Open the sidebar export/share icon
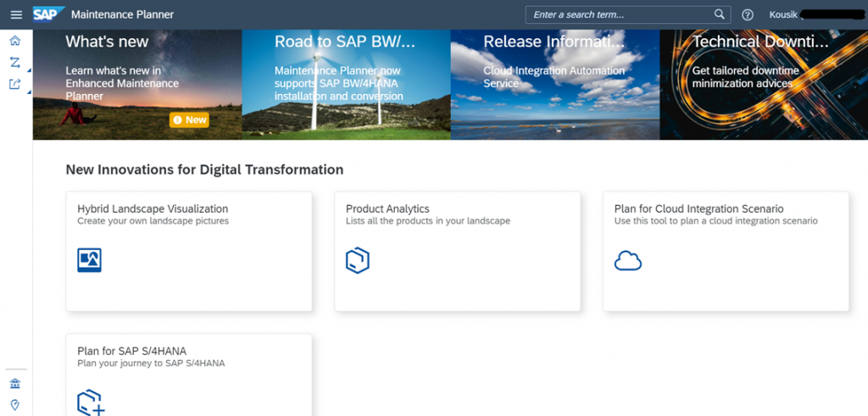868x416 pixels. (x=15, y=84)
